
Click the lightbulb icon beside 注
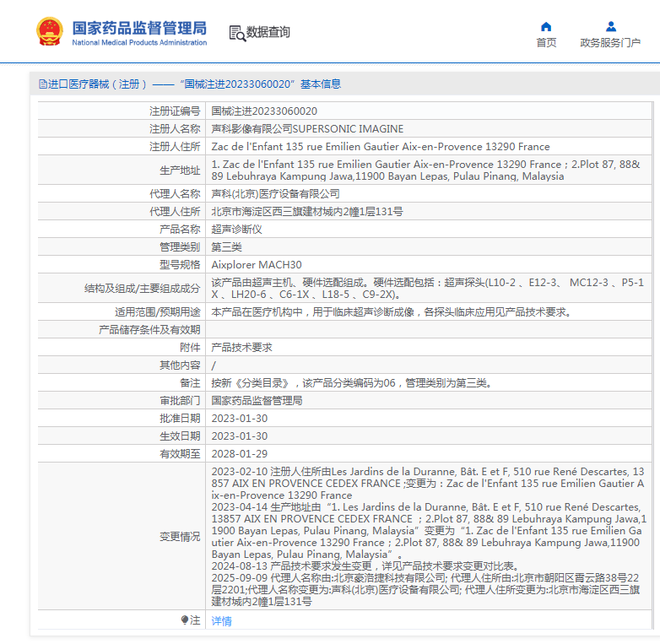coord(185,620)
